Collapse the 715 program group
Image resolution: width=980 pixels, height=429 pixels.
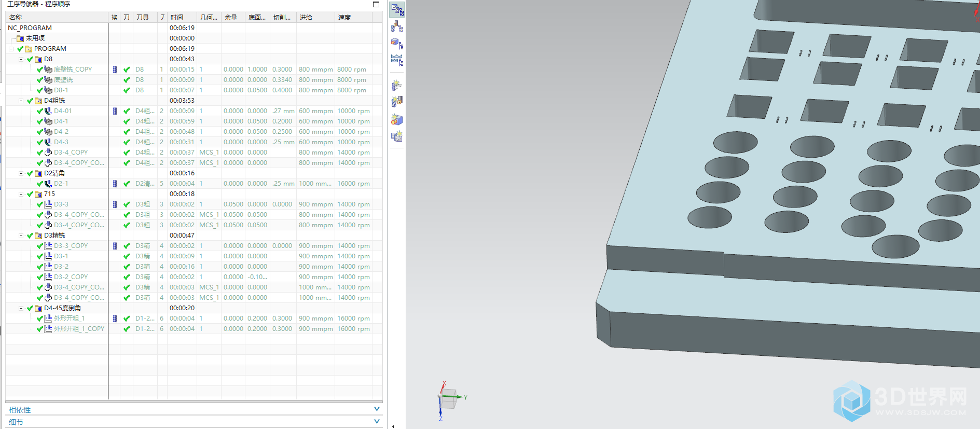point(21,194)
